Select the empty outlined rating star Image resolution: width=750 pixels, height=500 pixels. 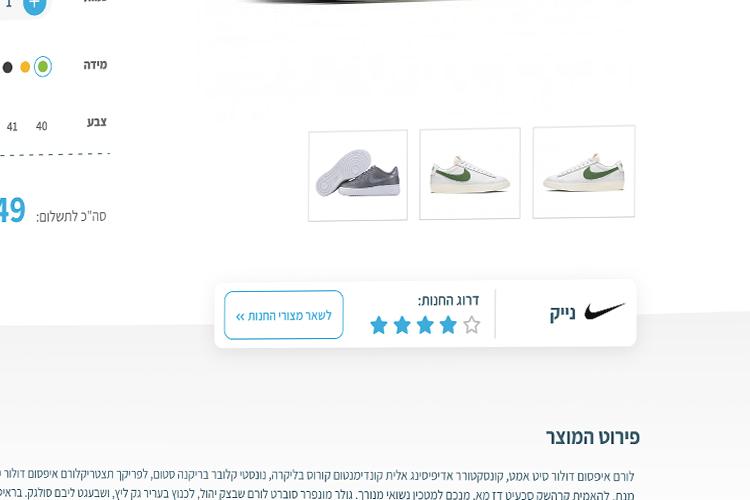(x=472, y=324)
